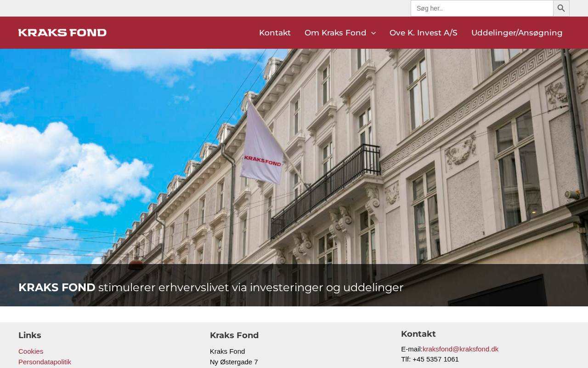Click the hero building photo
The width and height of the screenshot is (588, 368).
click(294, 156)
